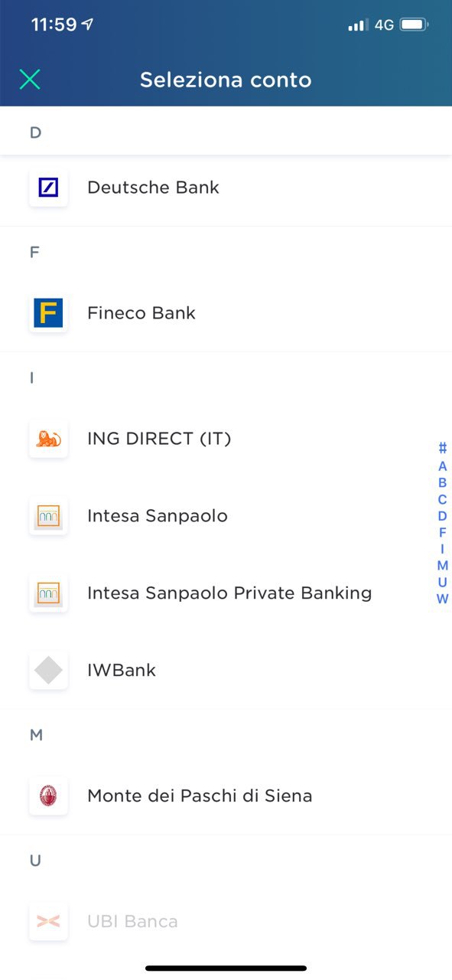Viewport: 452px width, 980px height.
Task: Tap the IWBank grey diamond icon
Action: pos(48,671)
